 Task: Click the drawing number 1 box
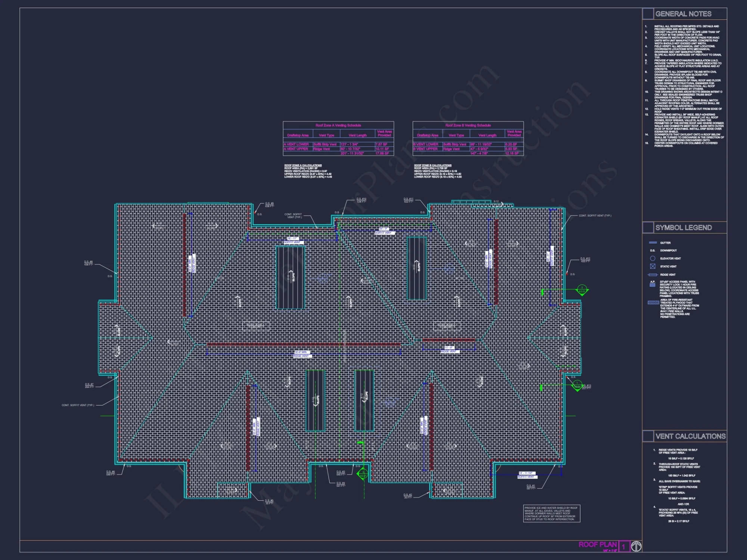(x=624, y=547)
